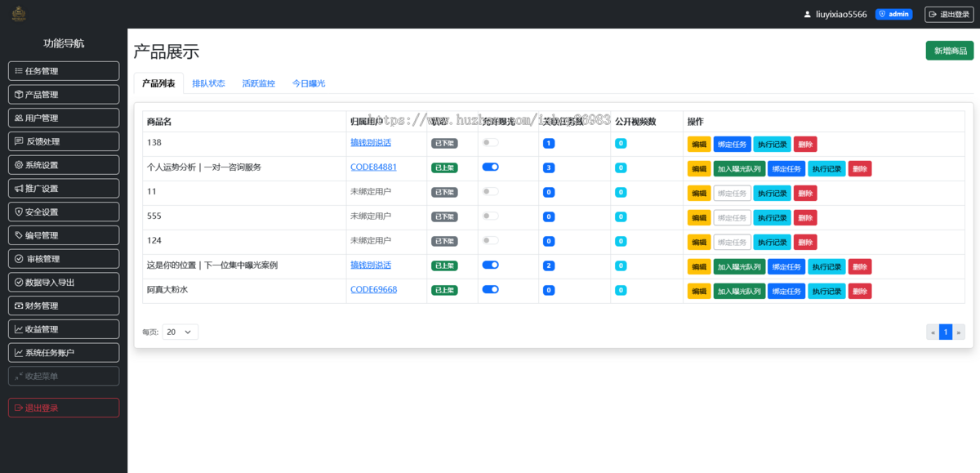
Task: Select page 1 in pagination
Action: coord(946,332)
